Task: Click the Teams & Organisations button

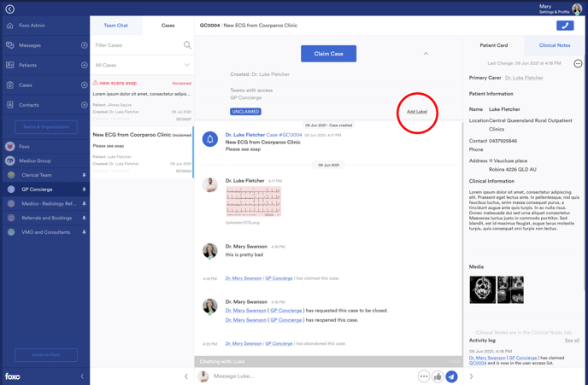Action: point(46,127)
